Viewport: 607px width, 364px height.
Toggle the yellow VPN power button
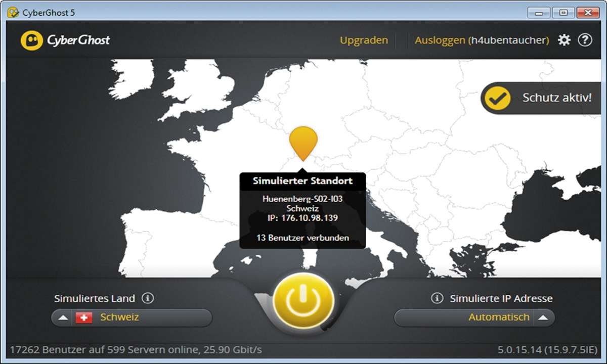coord(303,301)
